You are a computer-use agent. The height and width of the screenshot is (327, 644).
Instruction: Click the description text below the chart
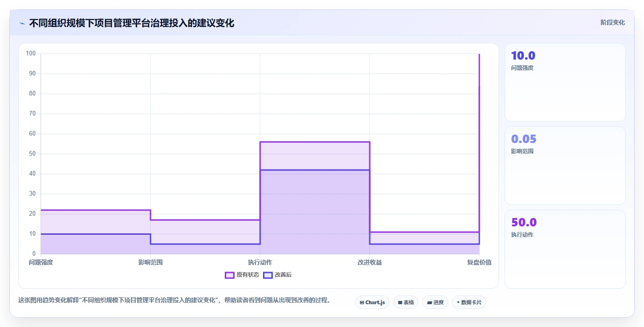175,300
